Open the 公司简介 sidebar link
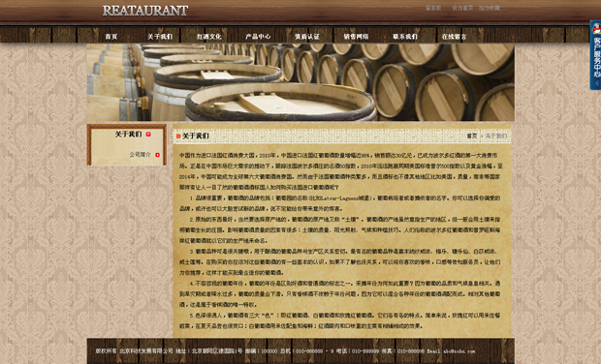Image resolution: width=601 pixels, height=364 pixels. [140, 155]
